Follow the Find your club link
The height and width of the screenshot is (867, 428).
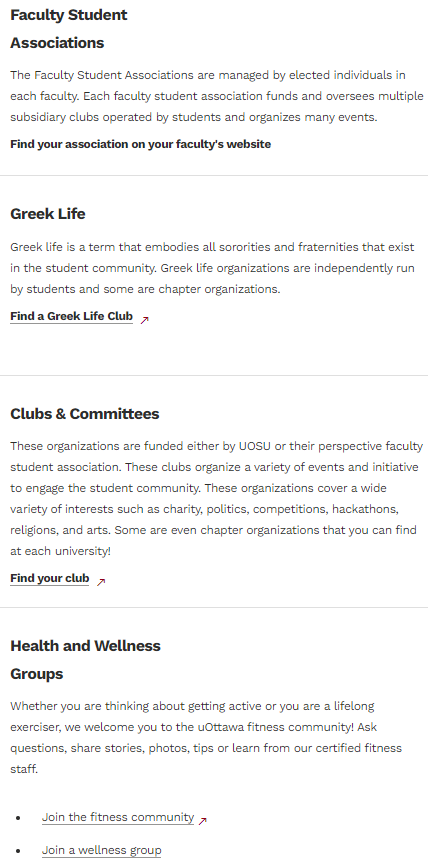point(49,579)
